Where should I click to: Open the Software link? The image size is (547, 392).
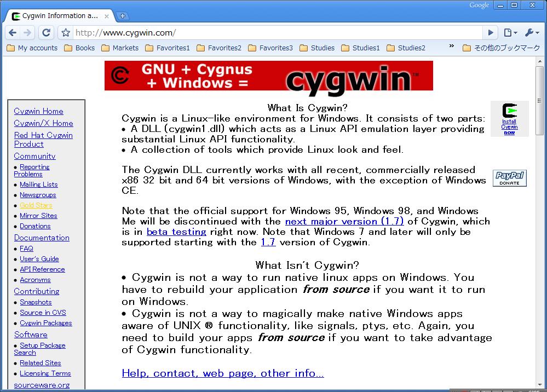pos(31,335)
